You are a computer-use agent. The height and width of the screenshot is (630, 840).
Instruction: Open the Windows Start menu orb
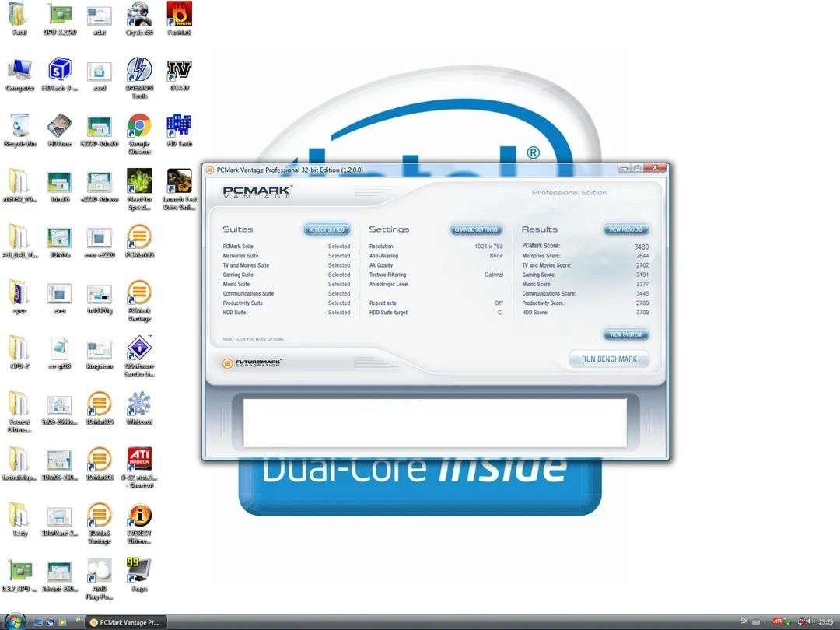tap(15, 622)
